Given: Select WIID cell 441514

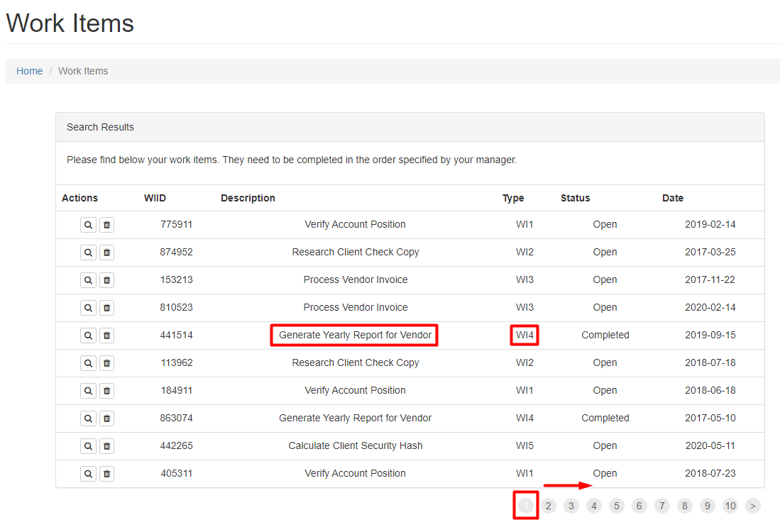Looking at the screenshot, I should pyautogui.click(x=176, y=335).
